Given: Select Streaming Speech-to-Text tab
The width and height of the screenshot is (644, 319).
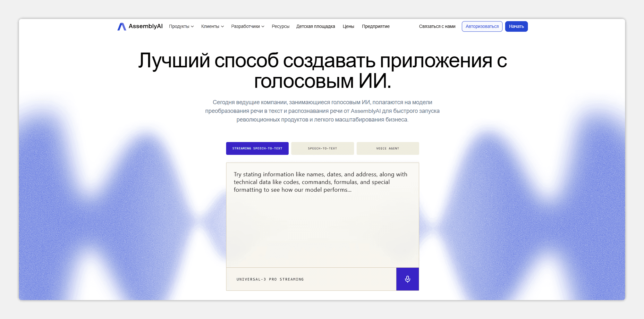Looking at the screenshot, I should (257, 148).
